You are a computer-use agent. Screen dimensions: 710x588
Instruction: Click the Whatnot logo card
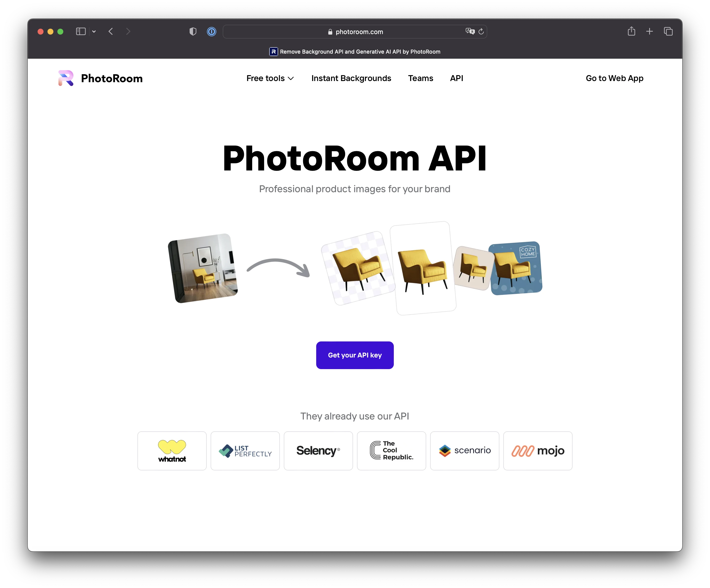tap(172, 450)
